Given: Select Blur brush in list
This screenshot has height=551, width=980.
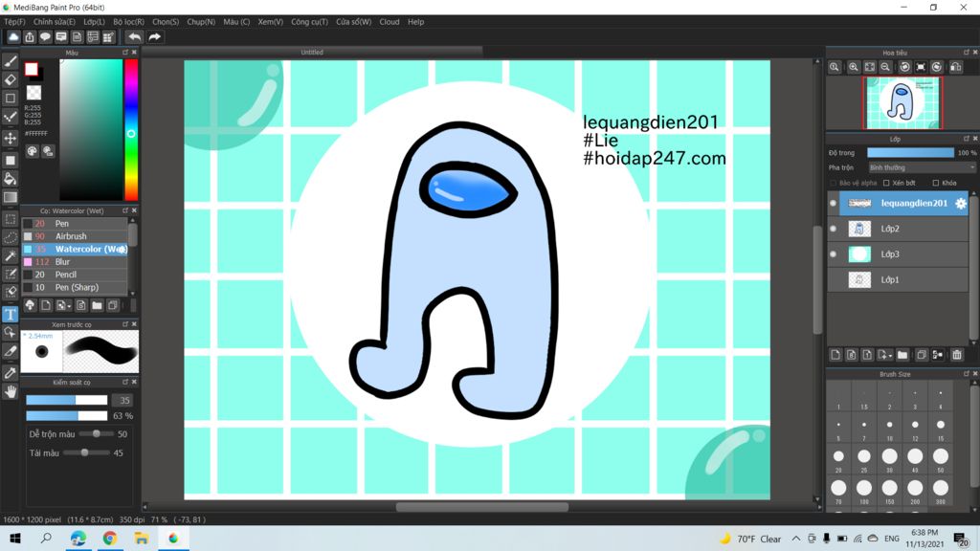Looking at the screenshot, I should pos(75,262).
